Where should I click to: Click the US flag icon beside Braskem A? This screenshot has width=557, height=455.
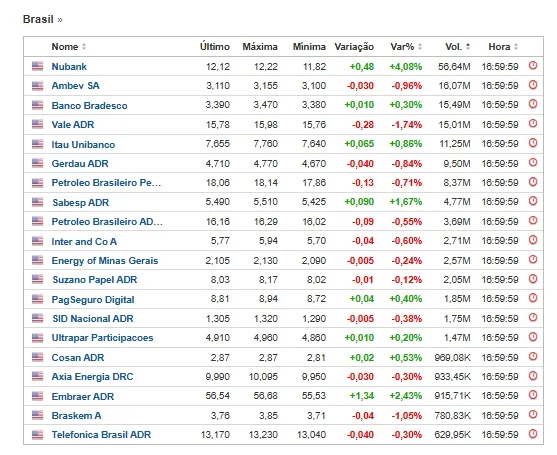pos(37,415)
